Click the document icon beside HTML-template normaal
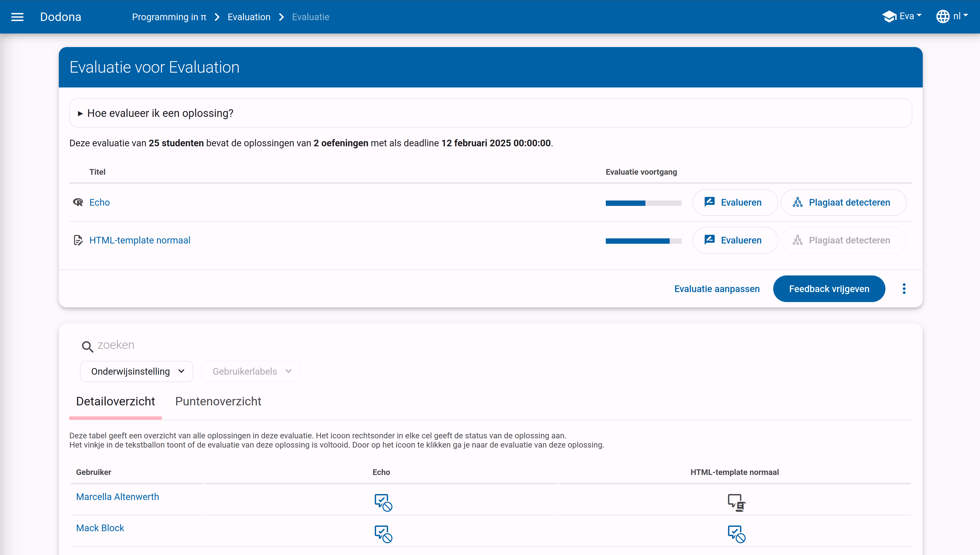Screen dimensions: 980x555 pos(78,240)
